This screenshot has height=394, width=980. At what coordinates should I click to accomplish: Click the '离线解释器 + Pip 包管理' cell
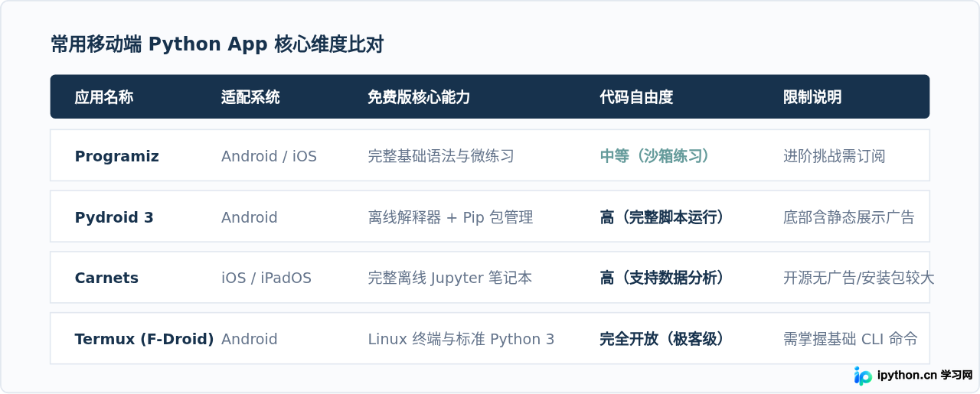tap(450, 217)
